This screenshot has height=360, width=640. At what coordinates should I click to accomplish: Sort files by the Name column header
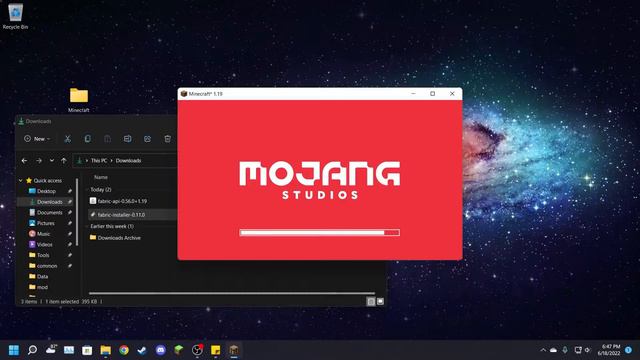(101, 177)
